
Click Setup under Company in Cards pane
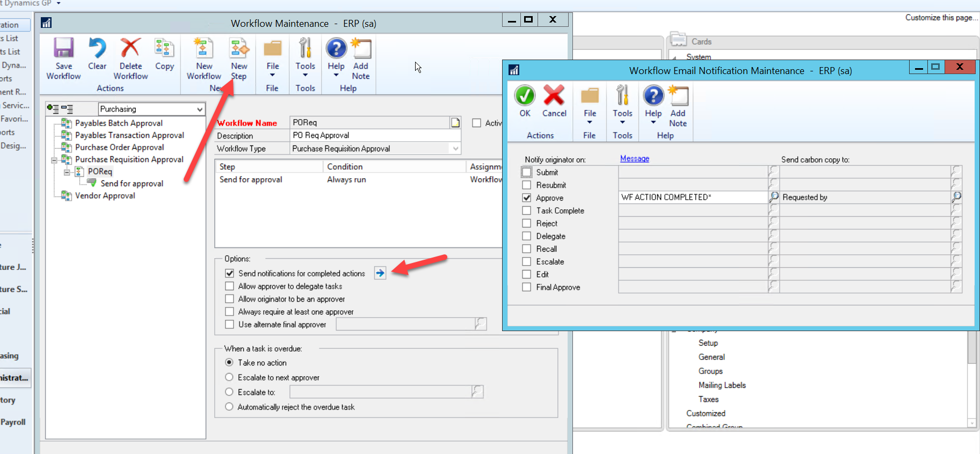tap(708, 343)
